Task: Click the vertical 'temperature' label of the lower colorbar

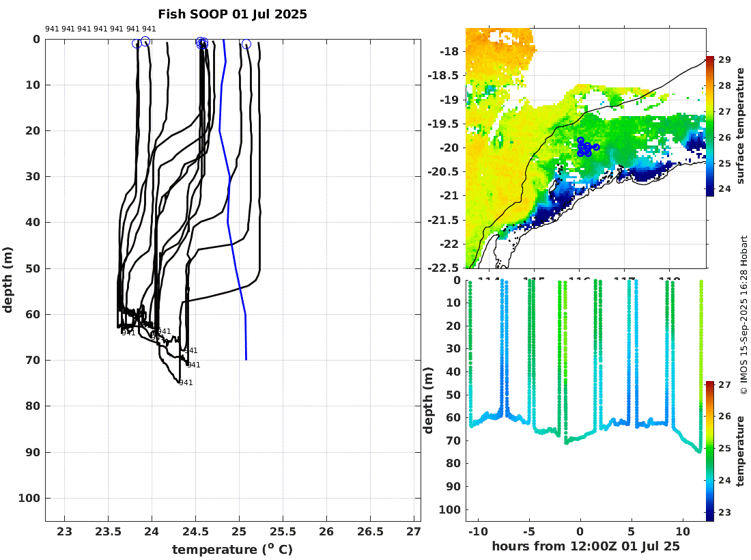Action: click(741, 451)
